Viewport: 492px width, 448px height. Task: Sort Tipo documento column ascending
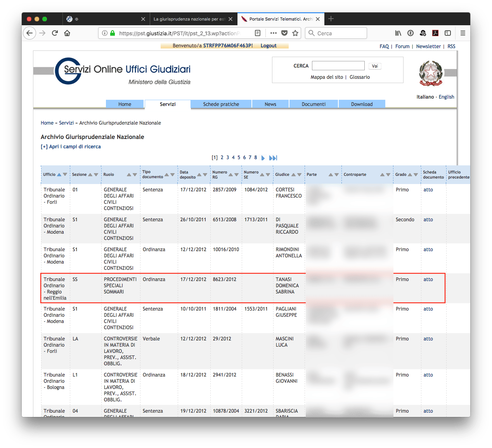point(166,175)
